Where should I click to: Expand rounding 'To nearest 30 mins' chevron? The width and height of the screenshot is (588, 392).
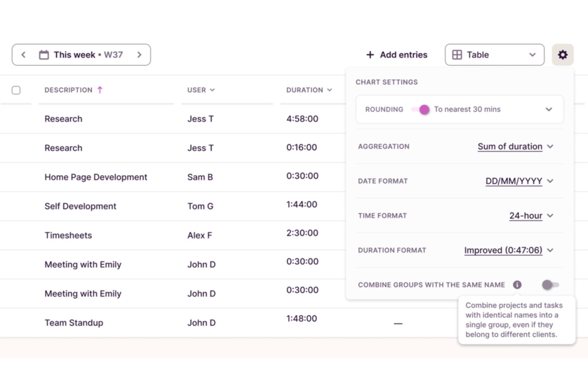tap(549, 109)
